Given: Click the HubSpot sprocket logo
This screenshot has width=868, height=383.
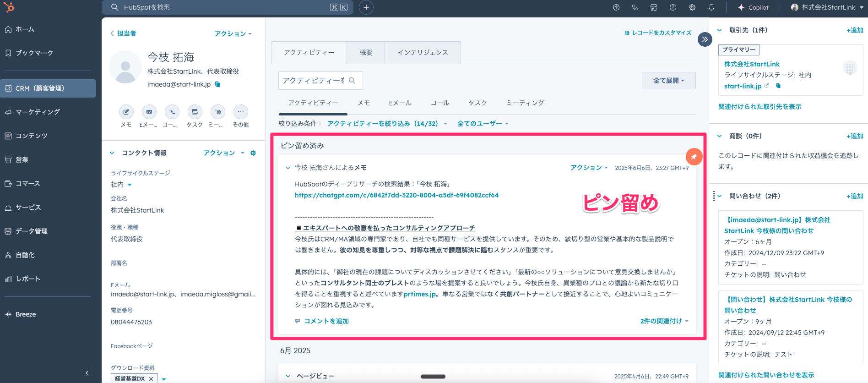Looking at the screenshot, I should pyautogui.click(x=9, y=7).
